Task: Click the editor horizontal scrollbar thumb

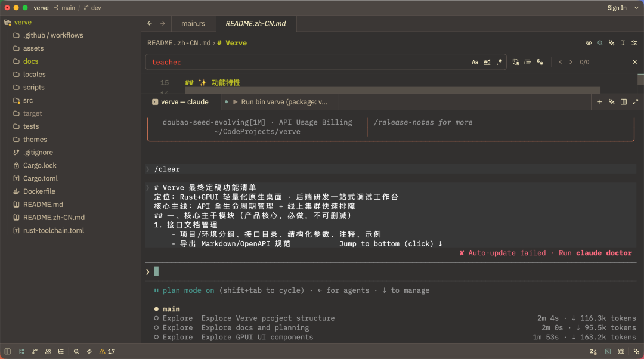Action: point(392,90)
